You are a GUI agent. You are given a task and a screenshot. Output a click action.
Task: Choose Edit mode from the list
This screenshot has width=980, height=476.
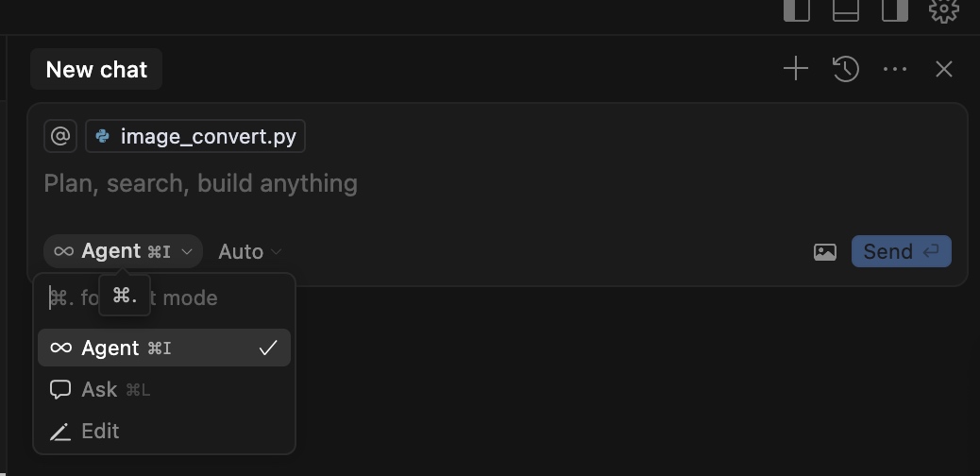164,431
